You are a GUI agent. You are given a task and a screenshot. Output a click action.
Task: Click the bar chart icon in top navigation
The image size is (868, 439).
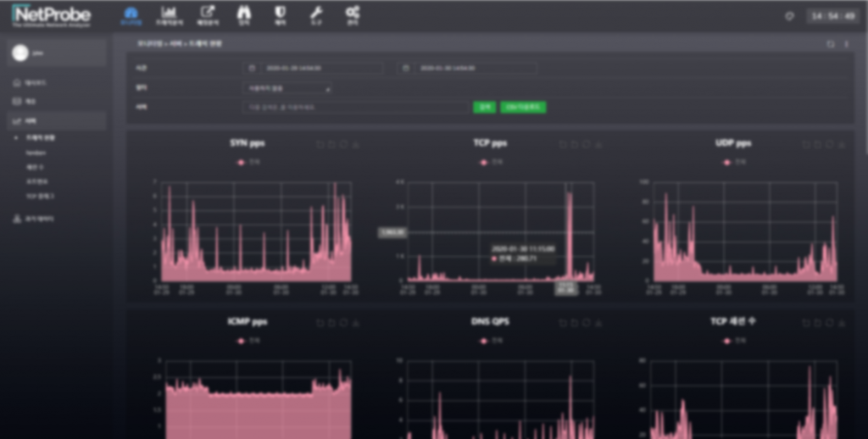pos(168,14)
